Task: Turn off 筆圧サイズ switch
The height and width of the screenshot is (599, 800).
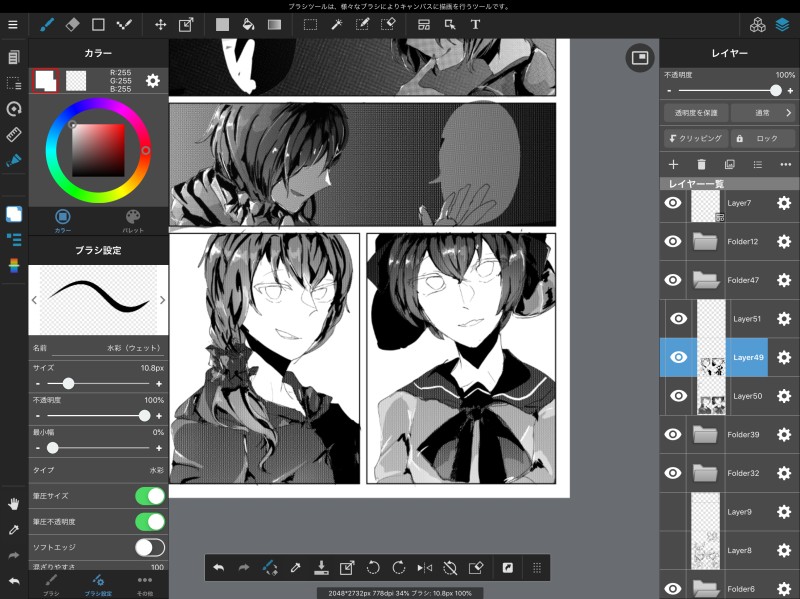Action: point(150,495)
